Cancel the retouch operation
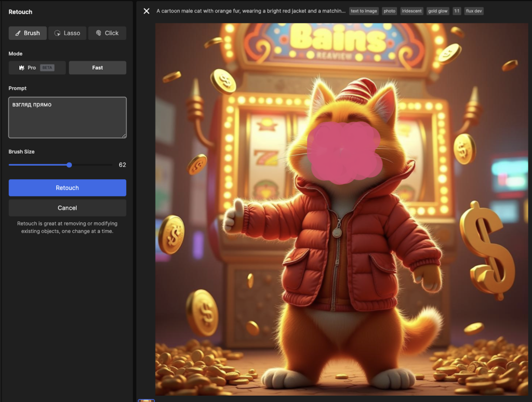This screenshot has height=402, width=532. coord(67,208)
